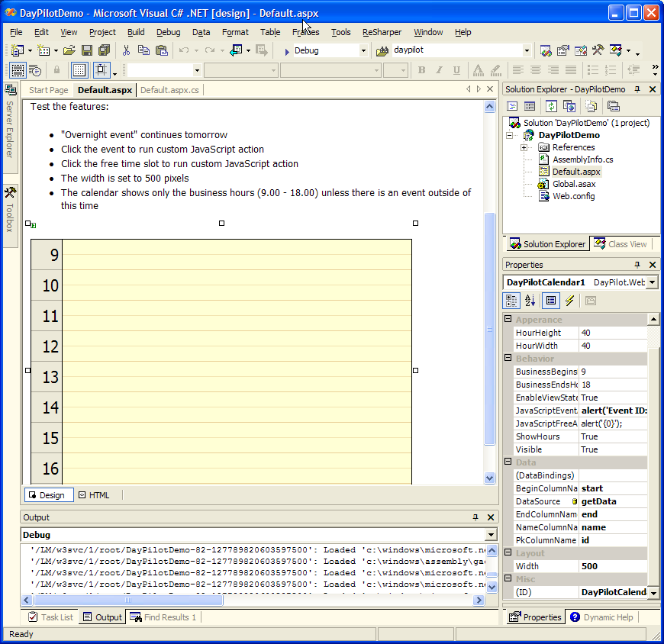Expand the References tree node
664x644 pixels.
click(x=524, y=148)
